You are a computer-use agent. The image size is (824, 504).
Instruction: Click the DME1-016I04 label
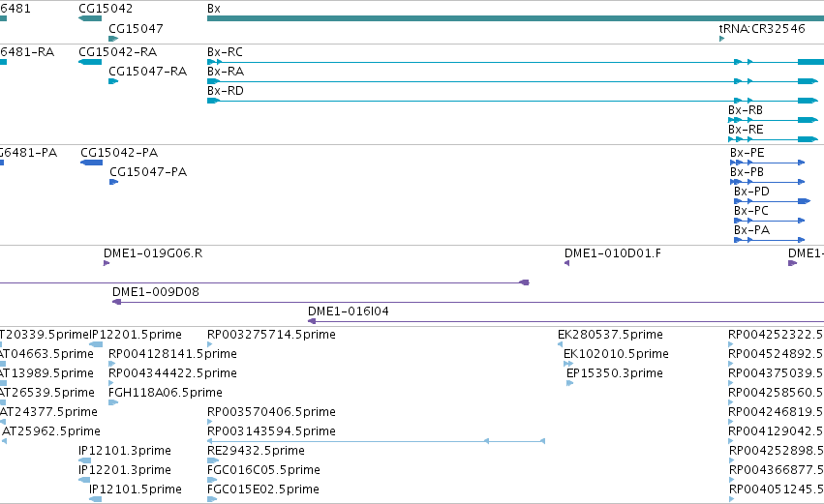pyautogui.click(x=349, y=311)
